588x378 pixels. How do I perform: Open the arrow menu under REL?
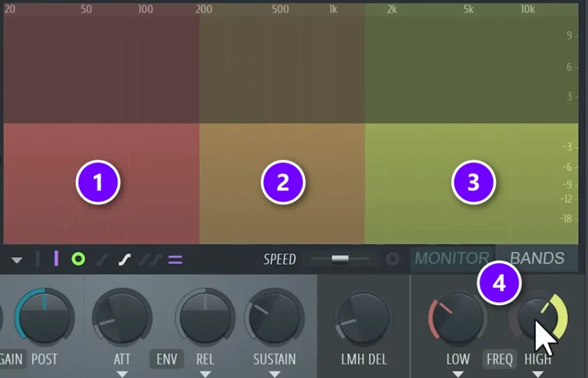pyautogui.click(x=205, y=374)
